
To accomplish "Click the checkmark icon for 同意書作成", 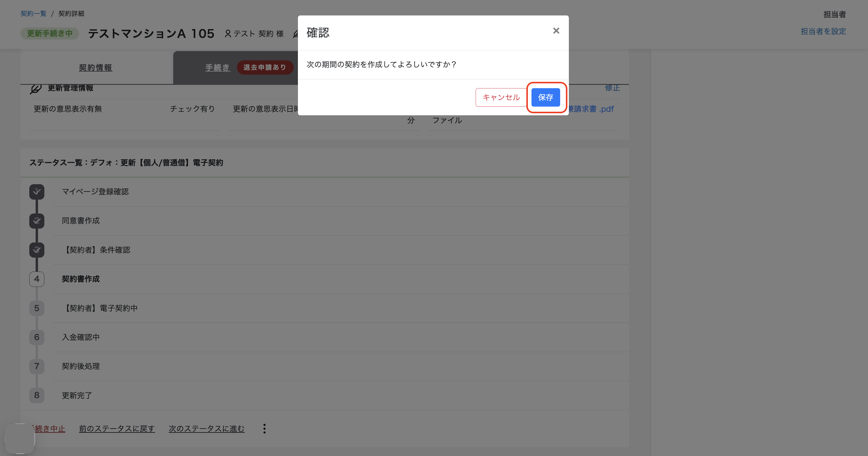I will pos(37,221).
